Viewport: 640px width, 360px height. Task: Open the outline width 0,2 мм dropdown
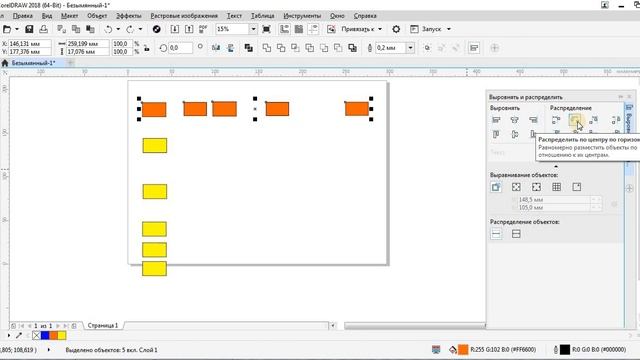[411, 48]
